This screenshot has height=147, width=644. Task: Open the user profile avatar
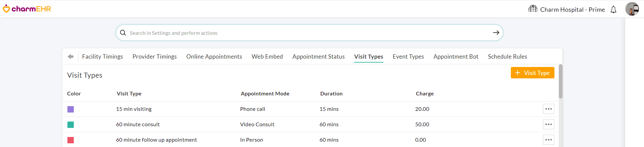pyautogui.click(x=632, y=9)
